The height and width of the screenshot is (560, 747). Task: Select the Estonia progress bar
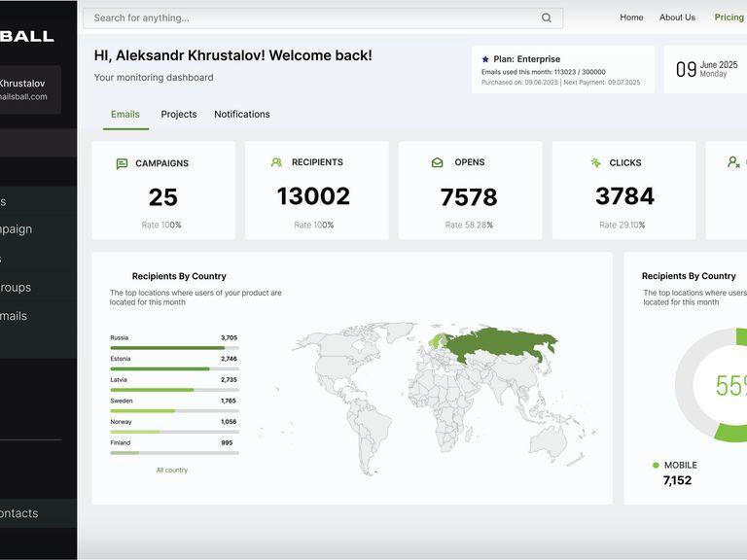(x=174, y=369)
